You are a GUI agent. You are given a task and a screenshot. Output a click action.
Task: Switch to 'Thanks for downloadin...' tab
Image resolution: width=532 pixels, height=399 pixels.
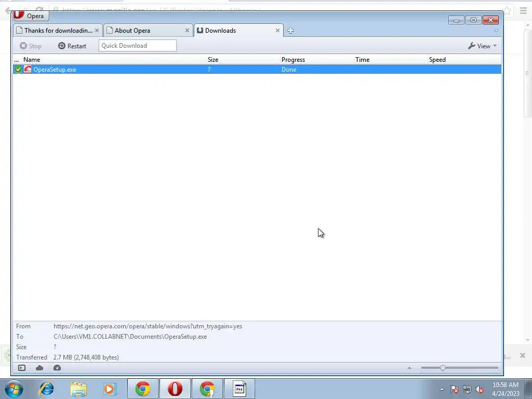click(58, 31)
